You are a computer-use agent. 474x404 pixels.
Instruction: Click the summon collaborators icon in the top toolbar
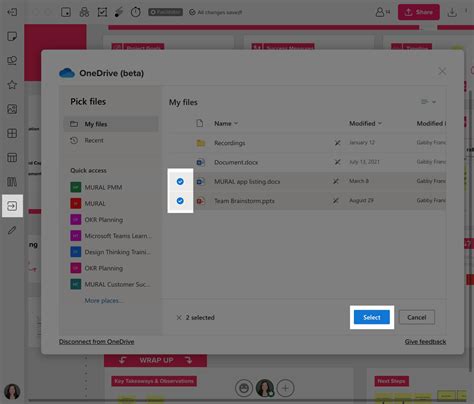click(84, 12)
